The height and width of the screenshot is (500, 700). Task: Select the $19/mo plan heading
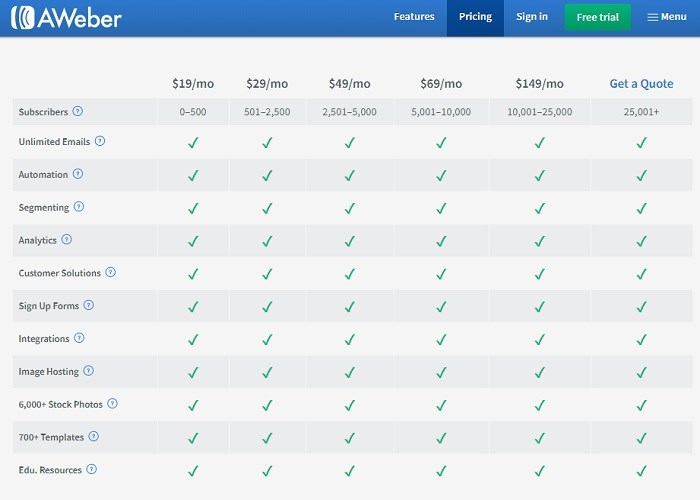coord(193,84)
